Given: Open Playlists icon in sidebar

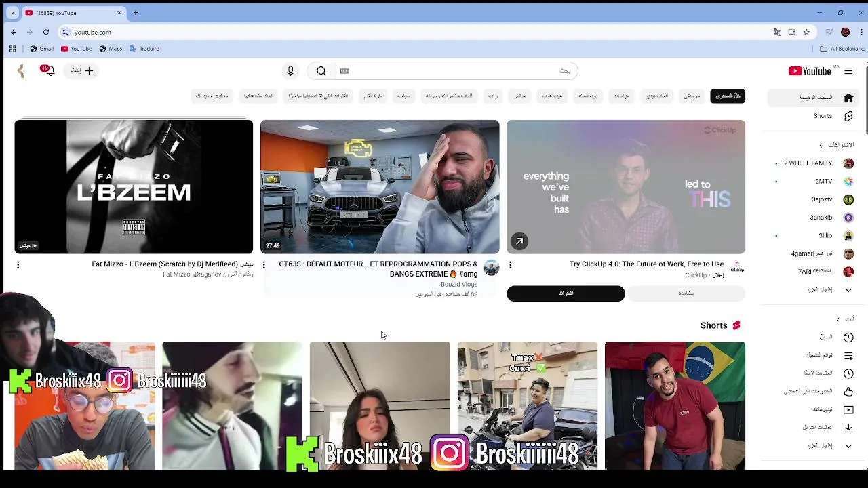Looking at the screenshot, I should coord(848,355).
